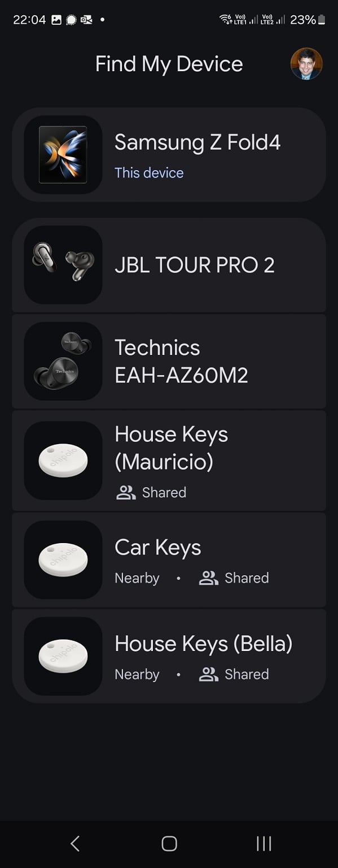Select the House Keys (Mauricio) tracker name

click(x=171, y=448)
